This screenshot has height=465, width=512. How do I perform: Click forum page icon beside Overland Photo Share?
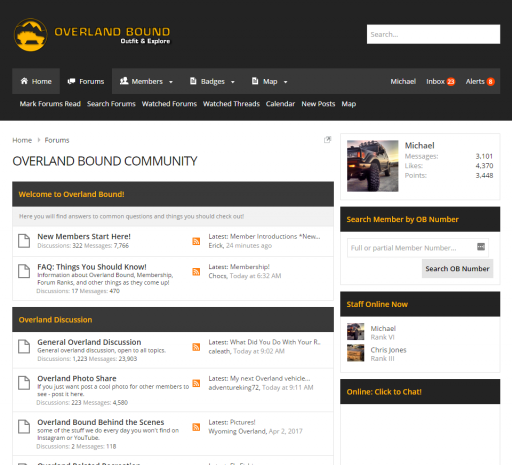point(24,383)
